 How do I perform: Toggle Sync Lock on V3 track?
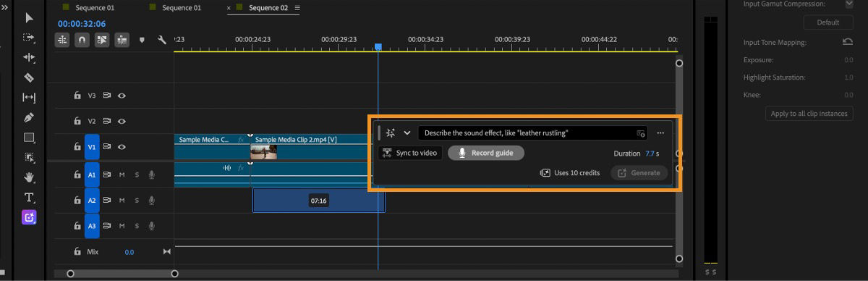pyautogui.click(x=107, y=95)
